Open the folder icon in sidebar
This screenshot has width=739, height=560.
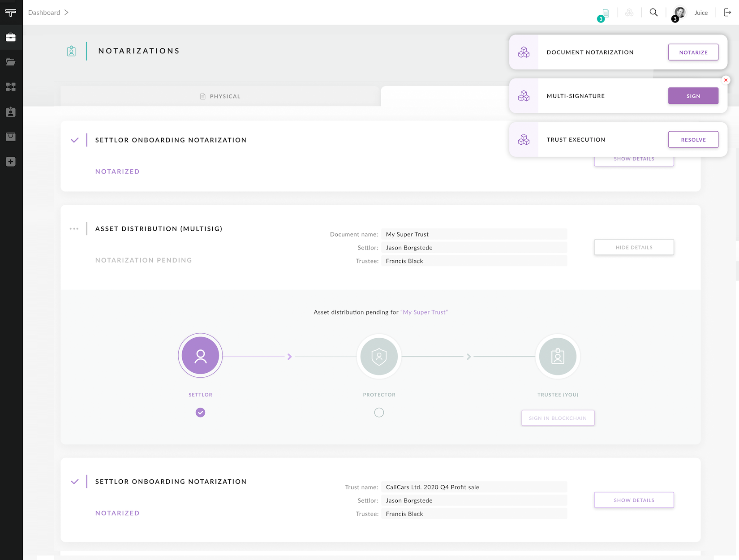tap(11, 62)
